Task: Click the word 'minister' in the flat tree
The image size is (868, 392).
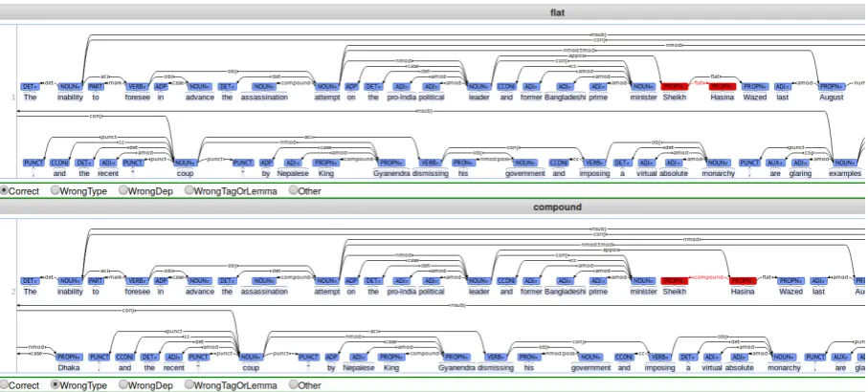Action: (x=643, y=97)
